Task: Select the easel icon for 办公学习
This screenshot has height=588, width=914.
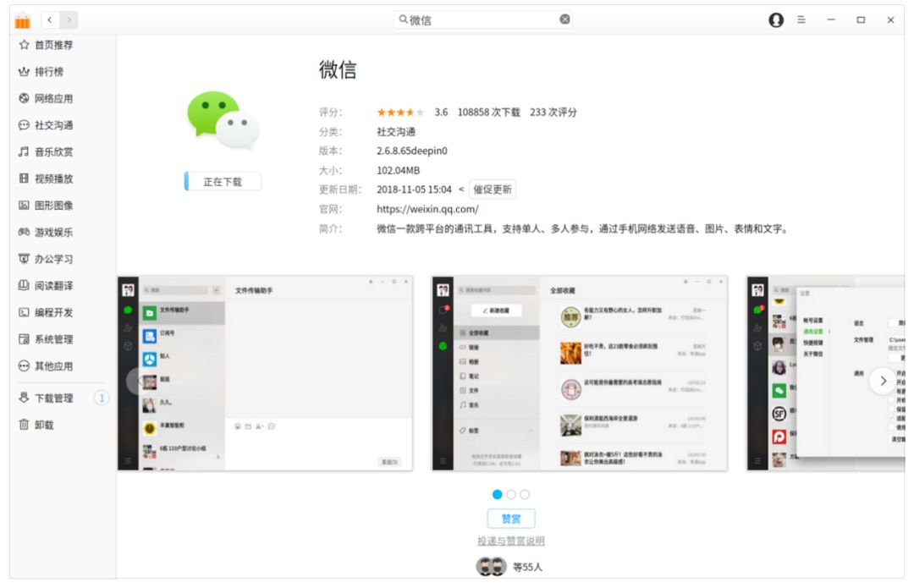Action: coord(24,259)
